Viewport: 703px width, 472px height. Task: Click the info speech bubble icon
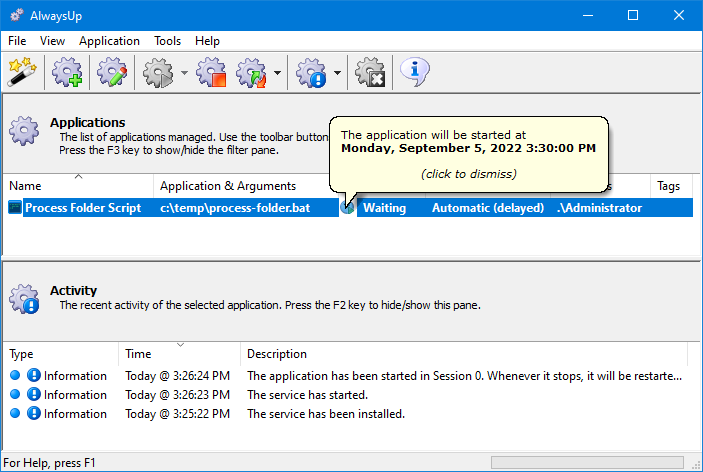point(415,72)
